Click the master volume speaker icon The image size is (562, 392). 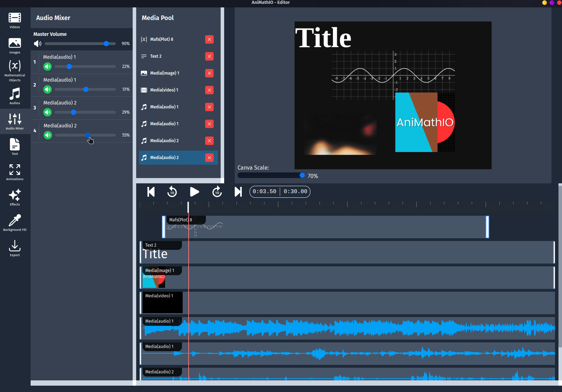pyautogui.click(x=38, y=44)
